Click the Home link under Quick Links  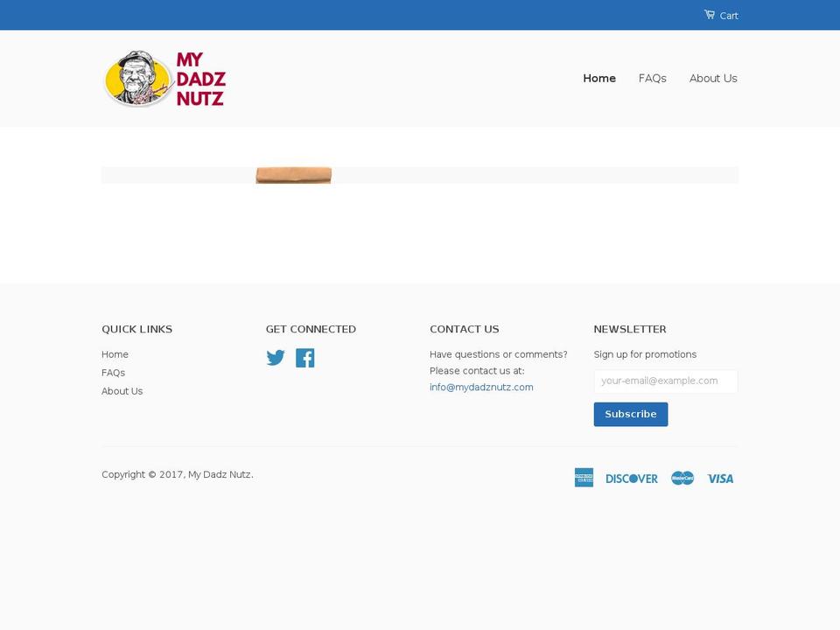[x=115, y=354]
